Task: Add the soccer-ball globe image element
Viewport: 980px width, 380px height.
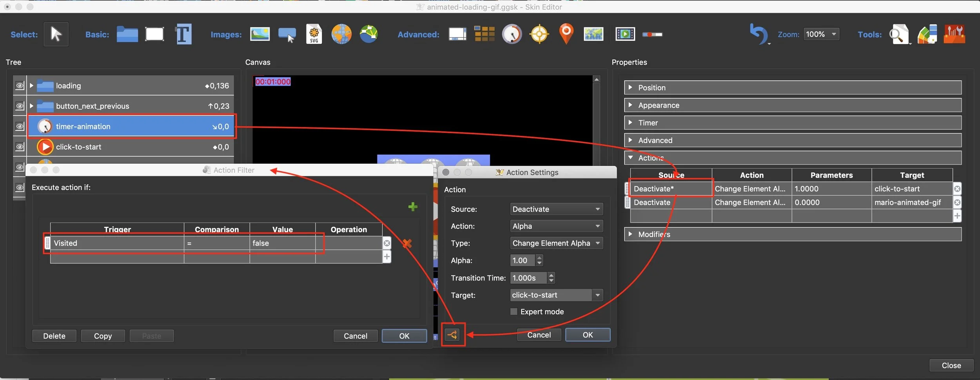Action: 369,34
